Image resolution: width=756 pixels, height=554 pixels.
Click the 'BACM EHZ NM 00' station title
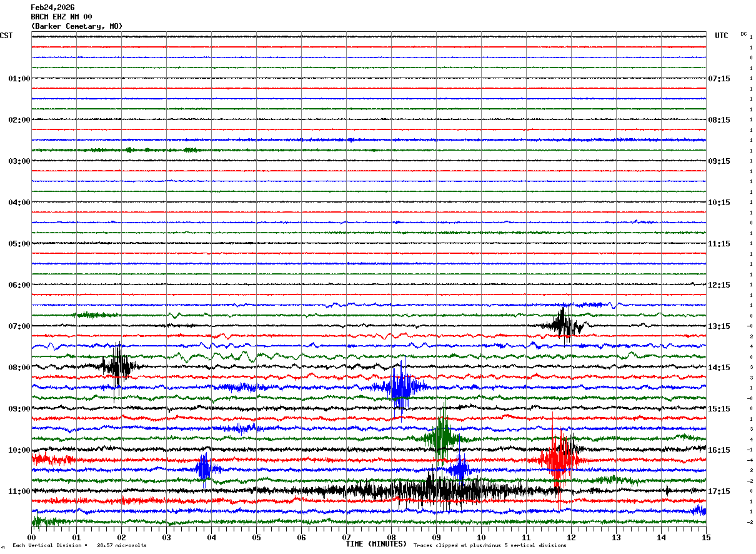[x=61, y=17]
